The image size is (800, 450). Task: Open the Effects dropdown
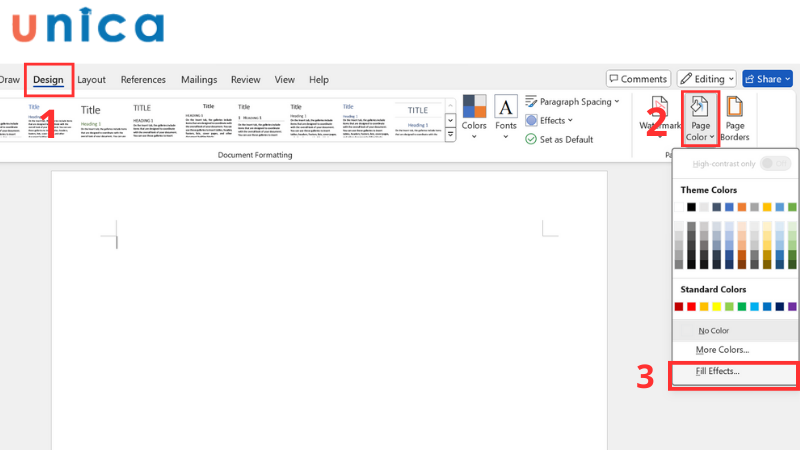click(x=549, y=120)
